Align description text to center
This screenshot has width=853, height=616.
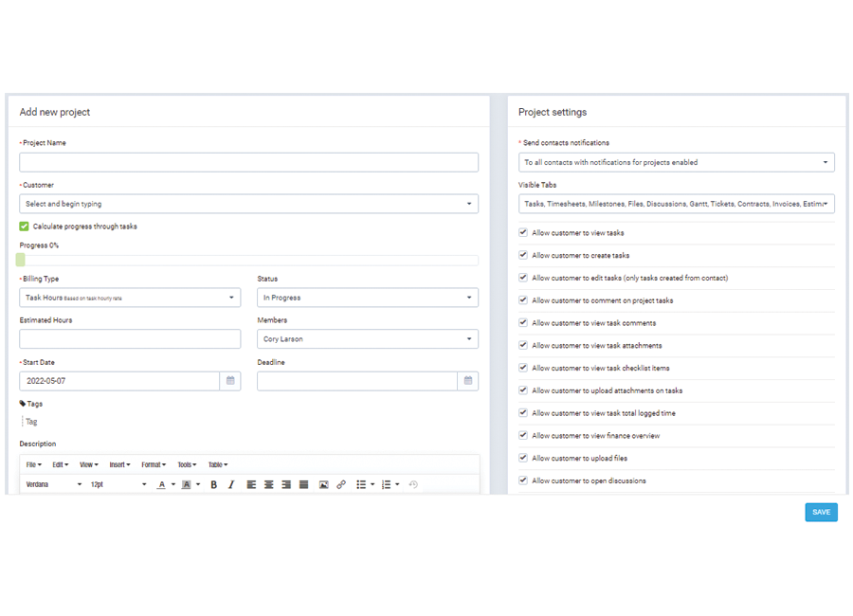[x=269, y=484]
